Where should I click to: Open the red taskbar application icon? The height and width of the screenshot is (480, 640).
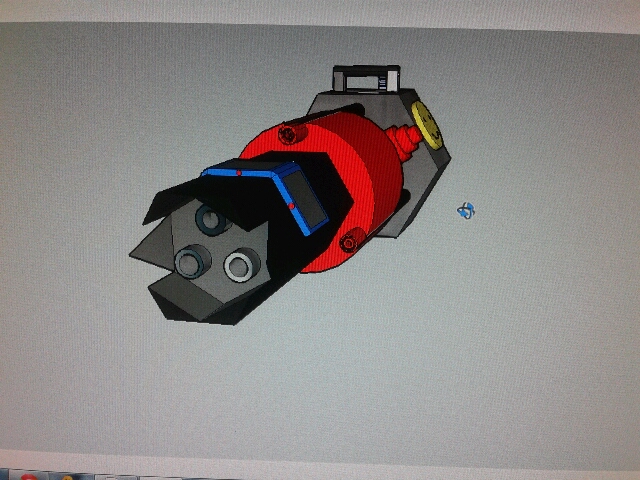pos(29,477)
